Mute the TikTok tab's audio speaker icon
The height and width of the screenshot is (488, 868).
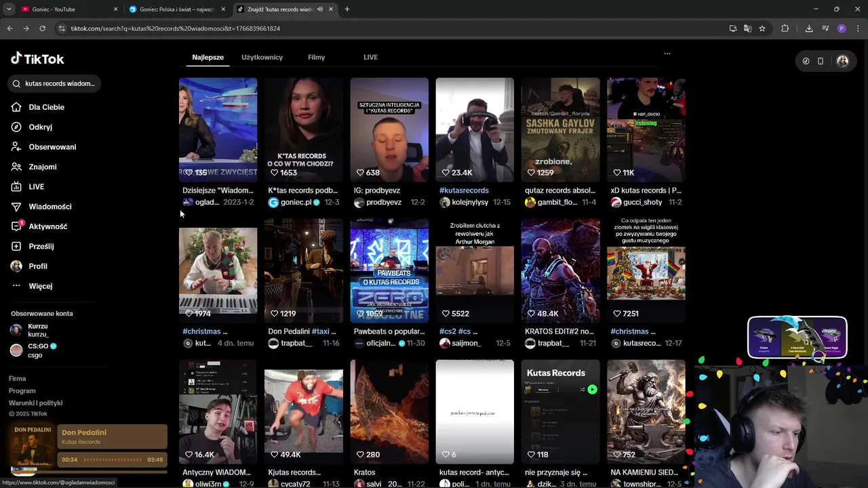coord(319,9)
